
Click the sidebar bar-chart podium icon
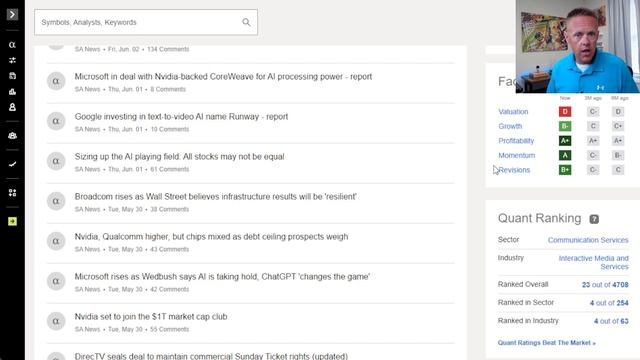coord(12,91)
